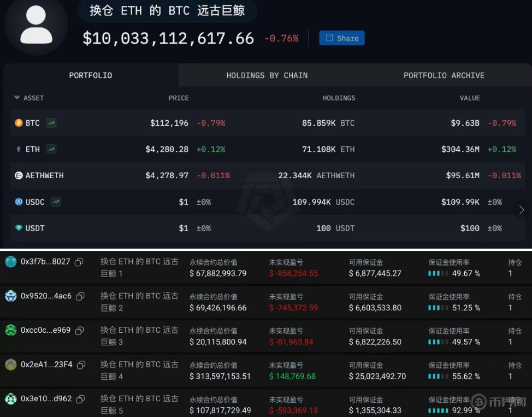Copy the 0x2eA1...23F4 wallet address
This screenshot has height=417, width=532.
tap(81, 365)
